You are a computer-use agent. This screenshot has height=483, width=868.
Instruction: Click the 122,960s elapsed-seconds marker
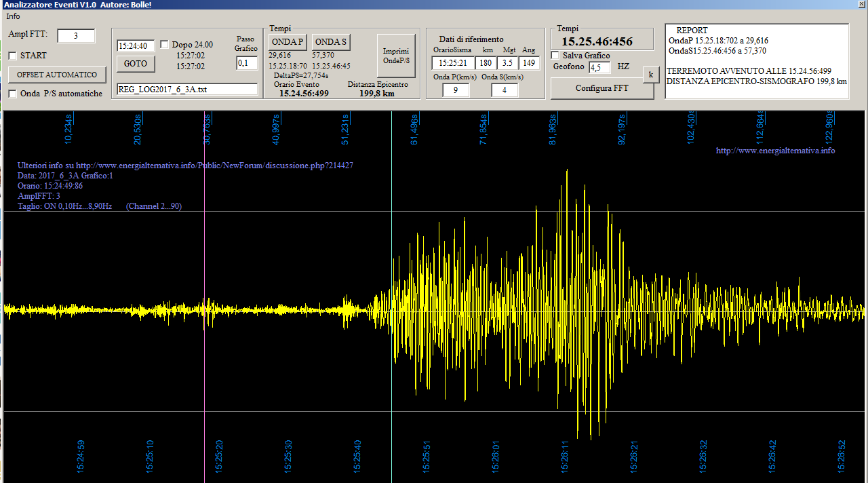(x=829, y=128)
